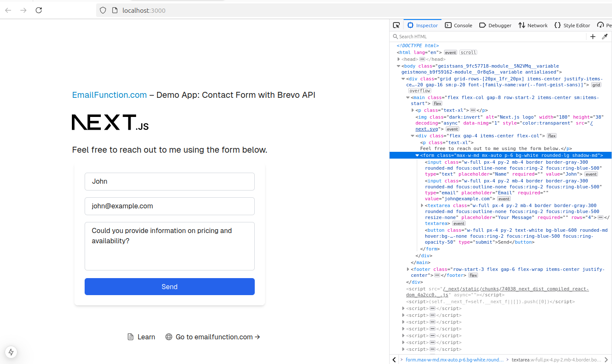
Task: Collapse the selected form element node
Action: point(417,155)
